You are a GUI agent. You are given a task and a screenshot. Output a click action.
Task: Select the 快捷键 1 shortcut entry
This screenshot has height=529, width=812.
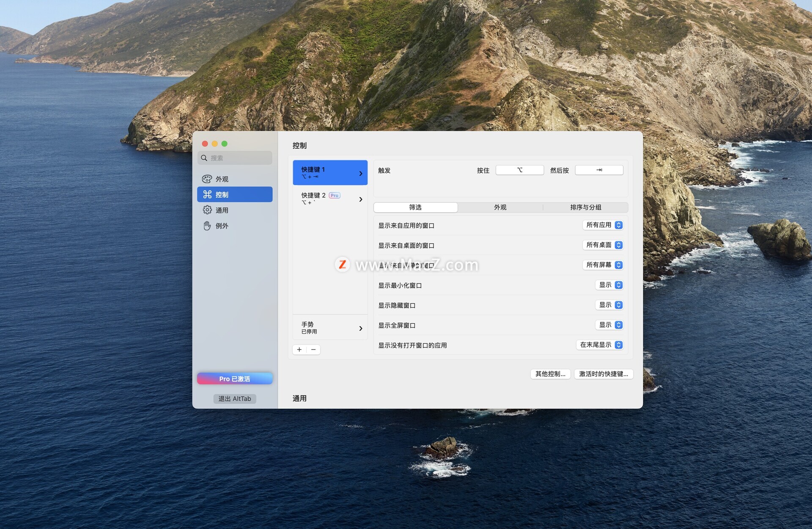tap(330, 173)
